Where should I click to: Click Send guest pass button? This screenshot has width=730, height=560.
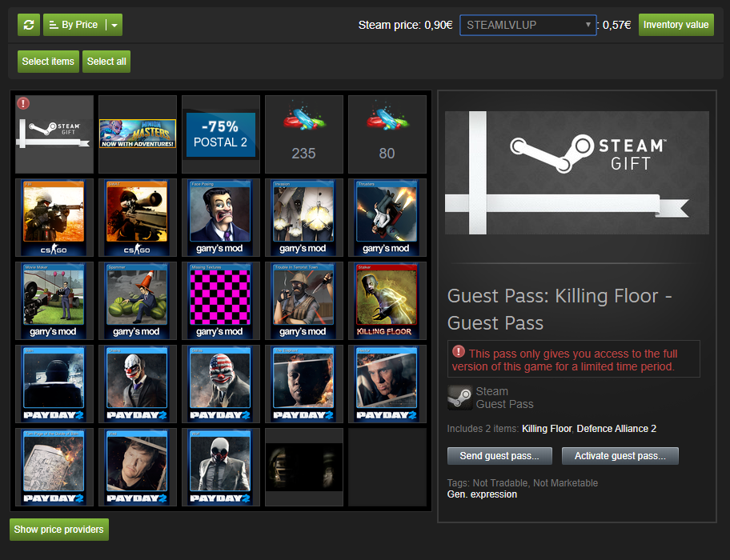pyautogui.click(x=499, y=456)
